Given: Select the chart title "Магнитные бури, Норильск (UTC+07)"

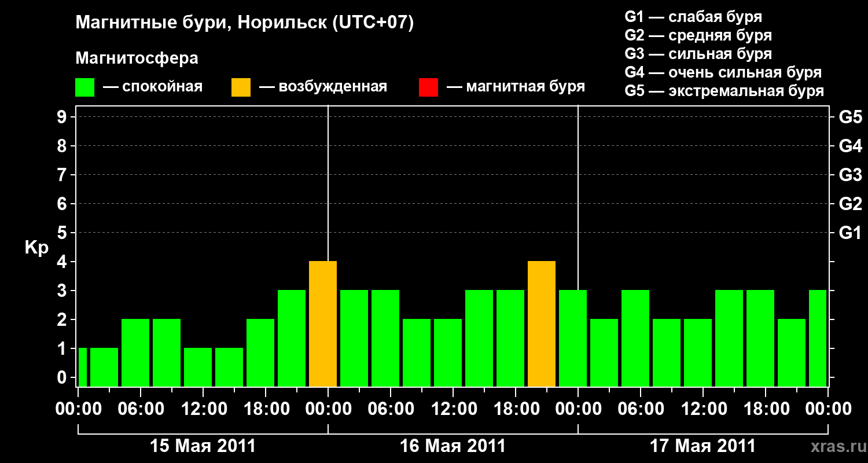Looking at the screenshot, I should (245, 23).
